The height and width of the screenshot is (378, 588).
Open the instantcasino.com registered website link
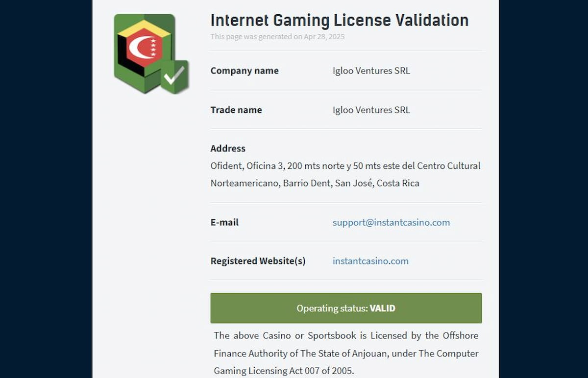pos(370,261)
